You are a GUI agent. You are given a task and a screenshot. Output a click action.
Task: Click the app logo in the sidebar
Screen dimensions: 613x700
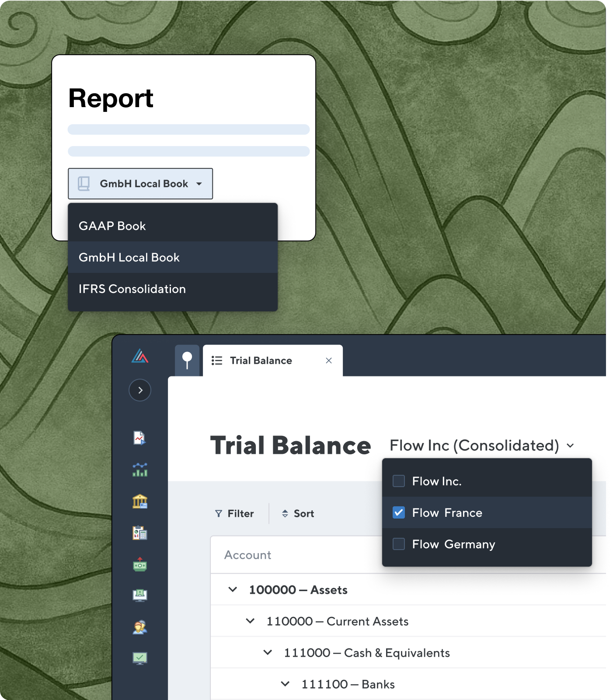(x=140, y=356)
